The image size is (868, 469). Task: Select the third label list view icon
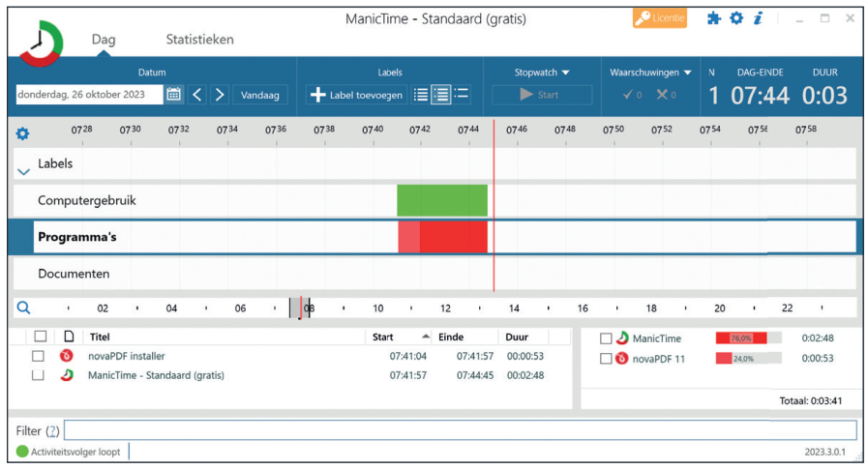(x=462, y=95)
